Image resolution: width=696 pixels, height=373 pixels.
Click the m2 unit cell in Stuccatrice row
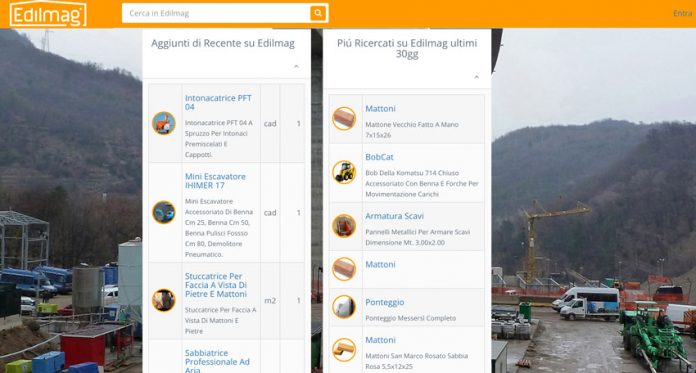pyautogui.click(x=270, y=301)
